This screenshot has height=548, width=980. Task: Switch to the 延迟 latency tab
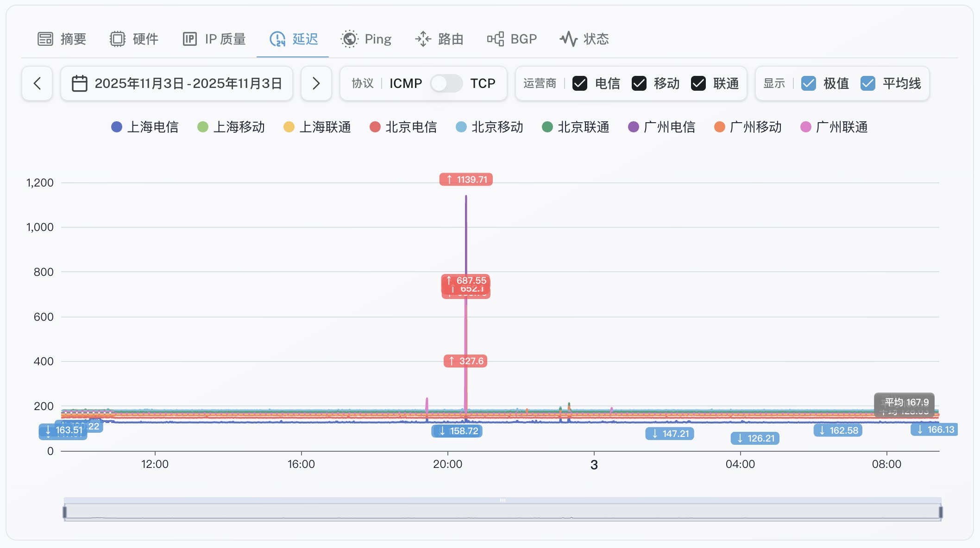294,39
